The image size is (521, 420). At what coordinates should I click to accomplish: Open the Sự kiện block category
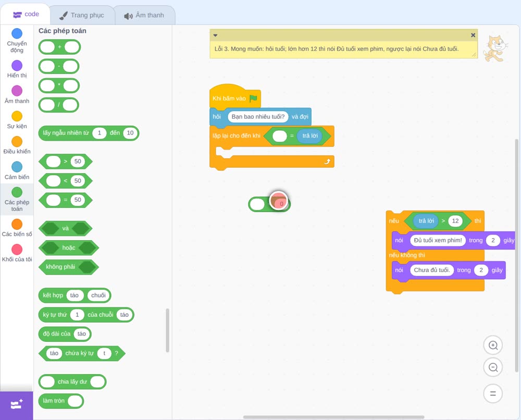click(17, 120)
